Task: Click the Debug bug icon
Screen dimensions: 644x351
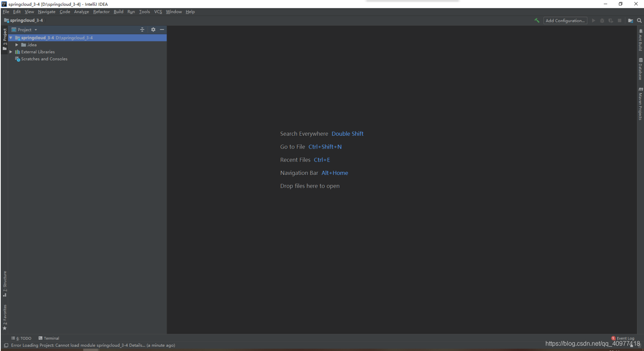Action: coord(602,21)
